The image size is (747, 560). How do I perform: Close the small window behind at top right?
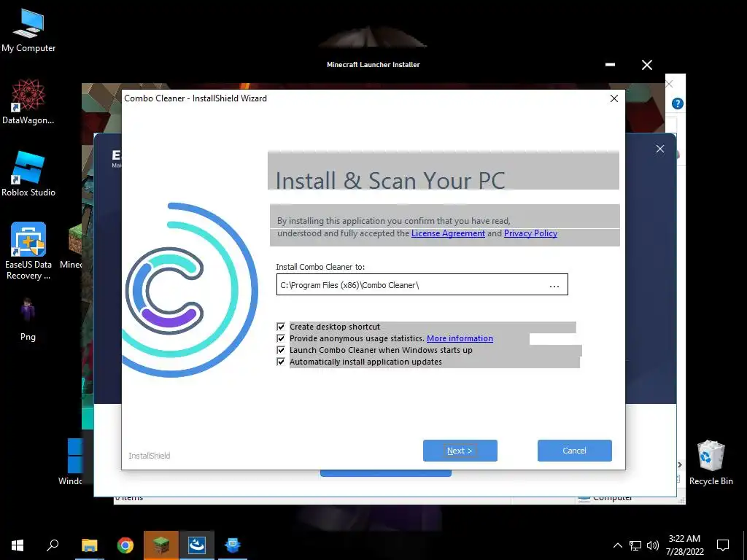coord(670,85)
